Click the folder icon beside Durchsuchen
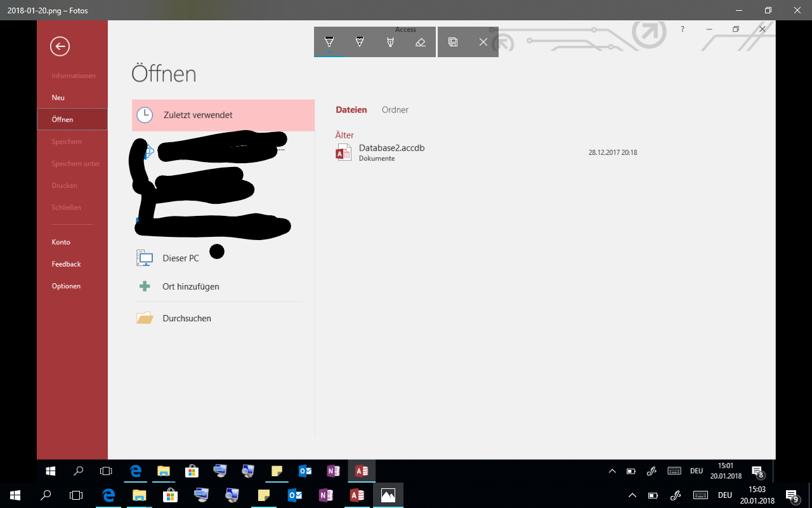This screenshot has width=812, height=508. (x=145, y=318)
